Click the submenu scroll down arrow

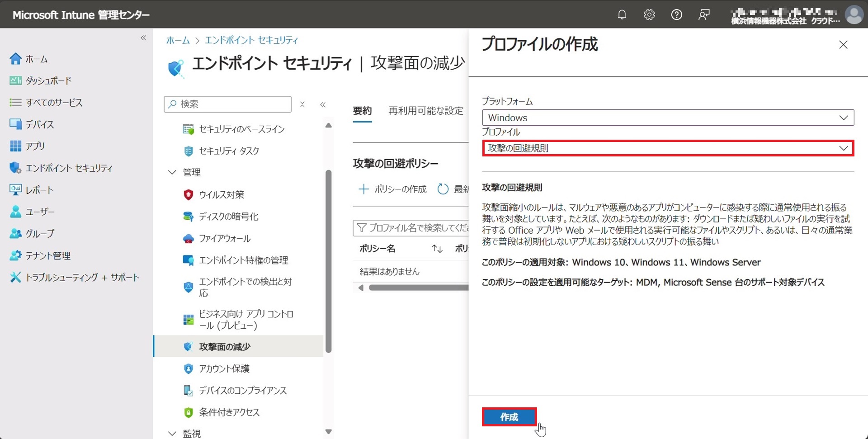click(x=329, y=431)
